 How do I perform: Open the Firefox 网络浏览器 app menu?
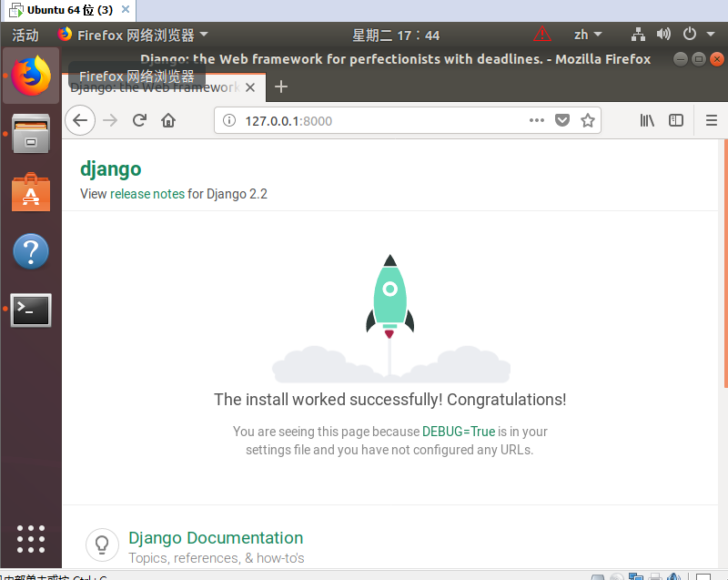133,35
